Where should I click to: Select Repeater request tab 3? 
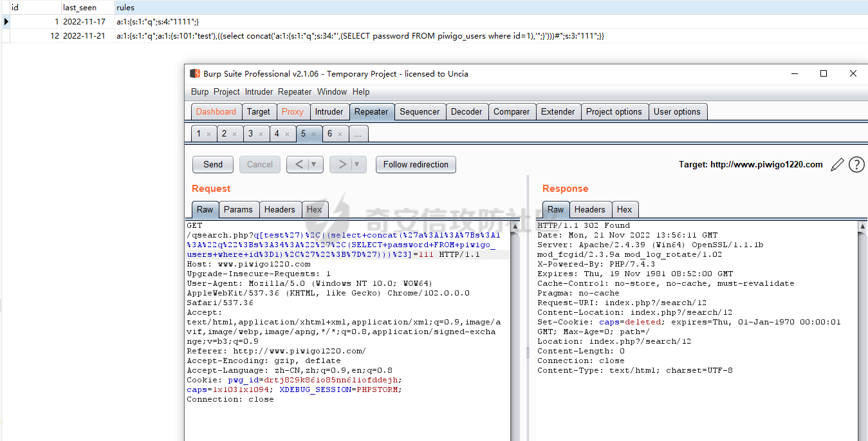[251, 134]
